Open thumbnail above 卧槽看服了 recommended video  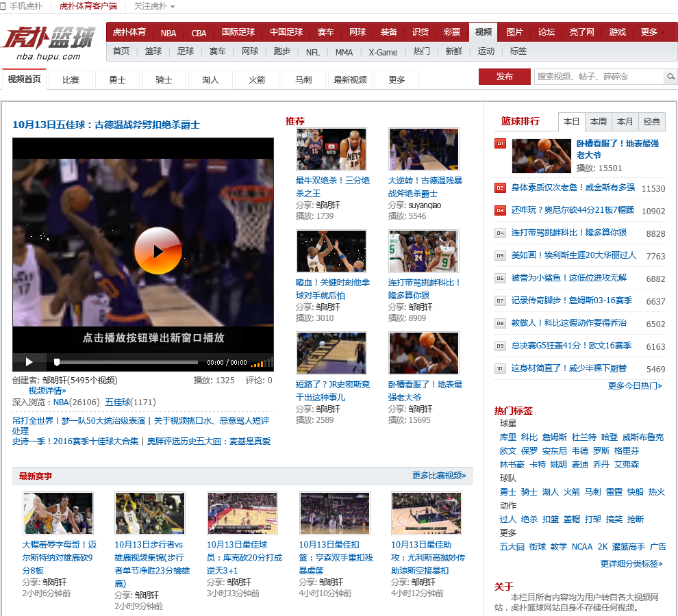click(x=424, y=352)
